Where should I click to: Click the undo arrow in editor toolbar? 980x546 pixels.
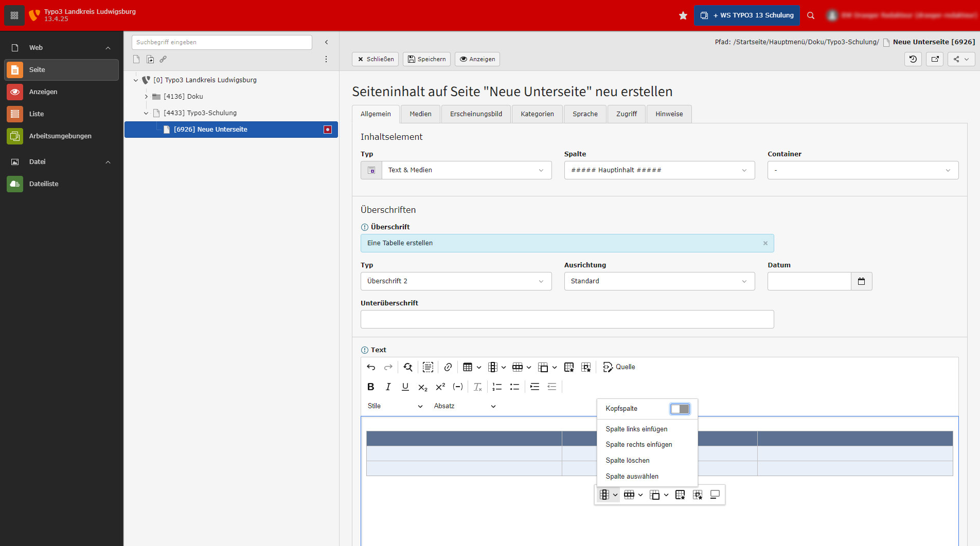[371, 367]
